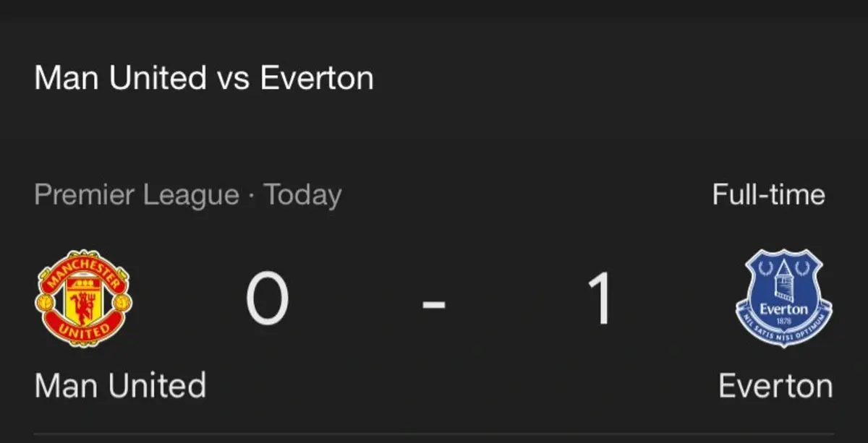Screen dimensions: 868x443
Task: Tap Man United's score of 0
Action: pyautogui.click(x=267, y=299)
